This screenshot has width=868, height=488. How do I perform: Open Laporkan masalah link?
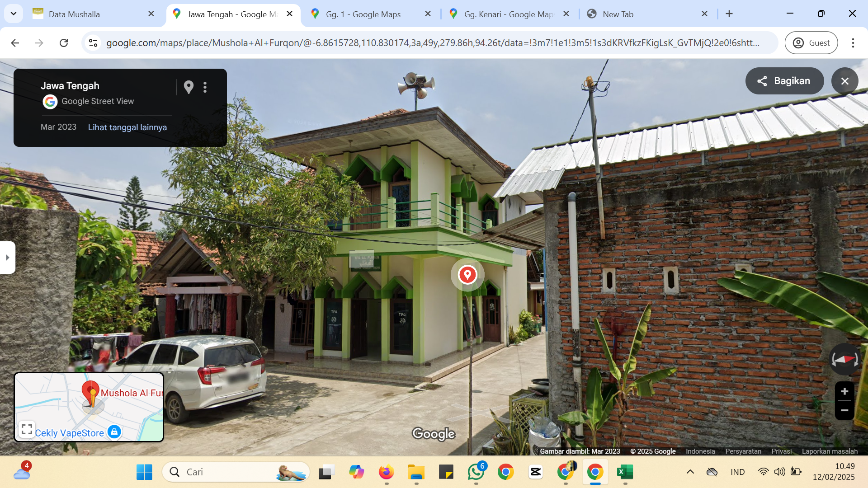pyautogui.click(x=830, y=451)
